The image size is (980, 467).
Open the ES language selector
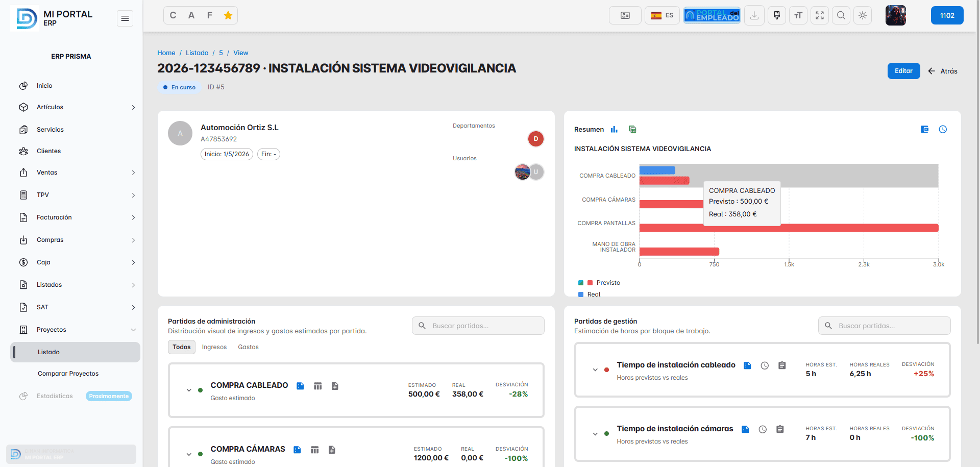[x=663, y=15]
